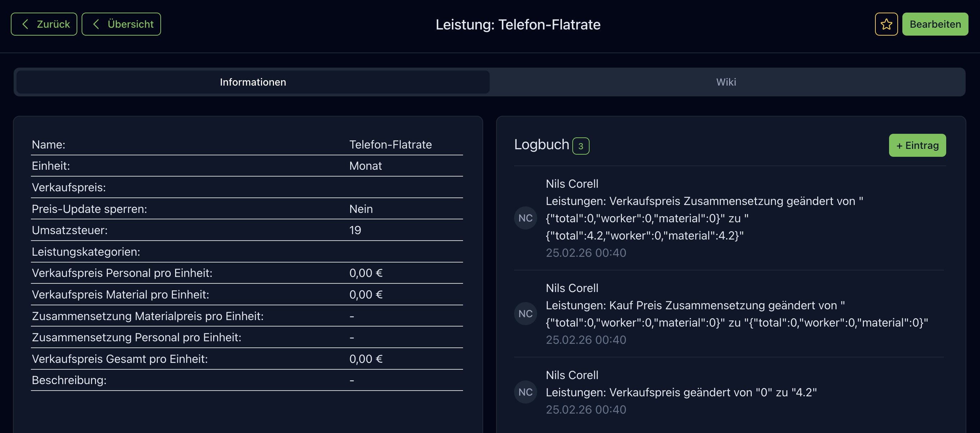This screenshot has height=433, width=980.
Task: Add a new logbook Eintrag
Action: pyautogui.click(x=917, y=145)
